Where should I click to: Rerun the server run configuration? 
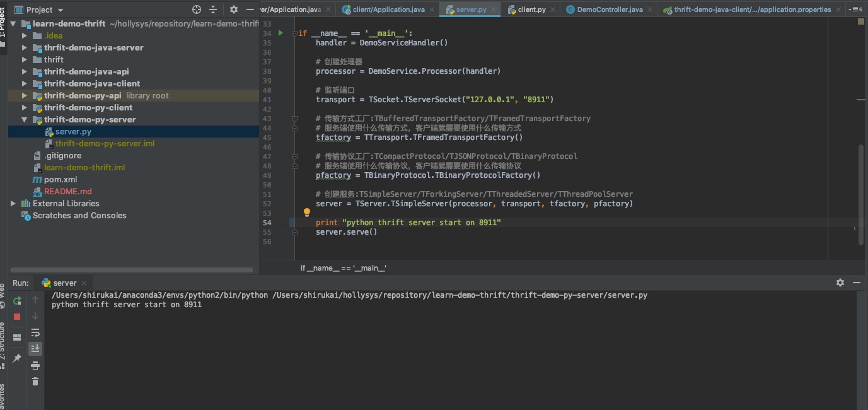(x=17, y=301)
